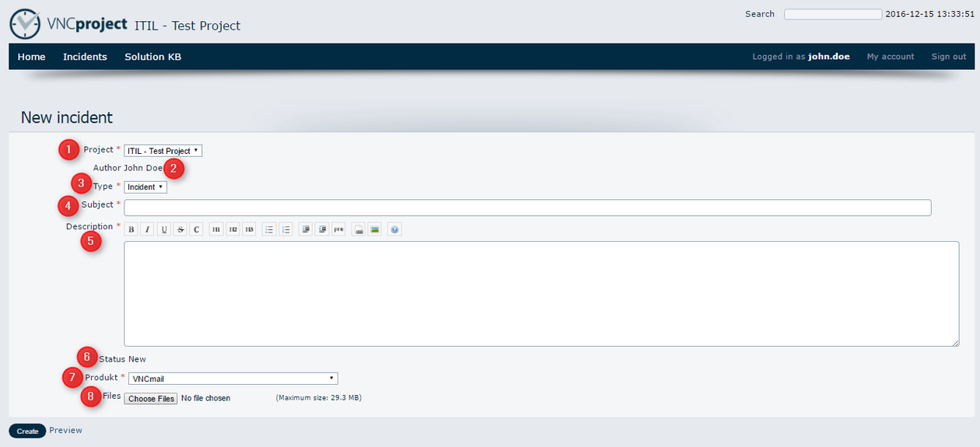Open the Produkt dropdown showing VNCmail
This screenshot has width=980, height=447.
231,379
